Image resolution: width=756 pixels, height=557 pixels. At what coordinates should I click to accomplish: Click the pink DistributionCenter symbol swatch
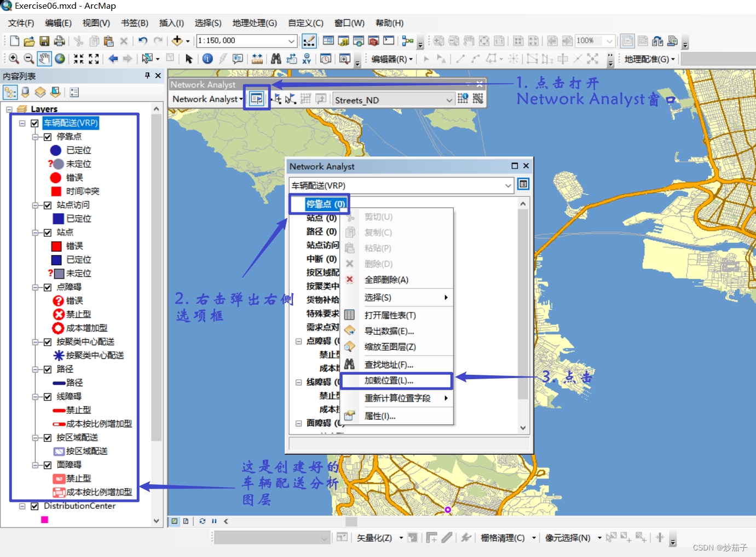(45, 519)
